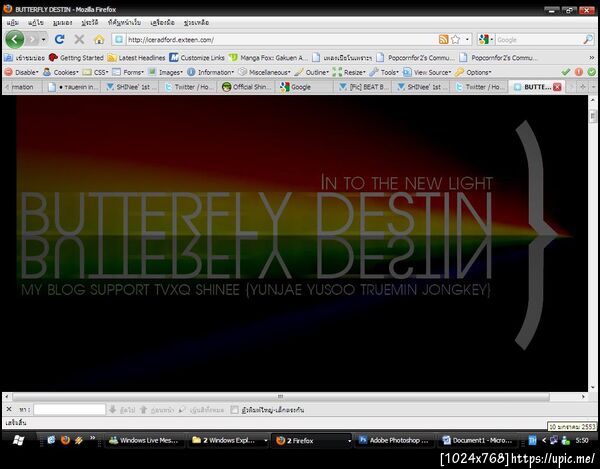Show more bookmarks with the chevron
The image size is (600, 469).
592,58
